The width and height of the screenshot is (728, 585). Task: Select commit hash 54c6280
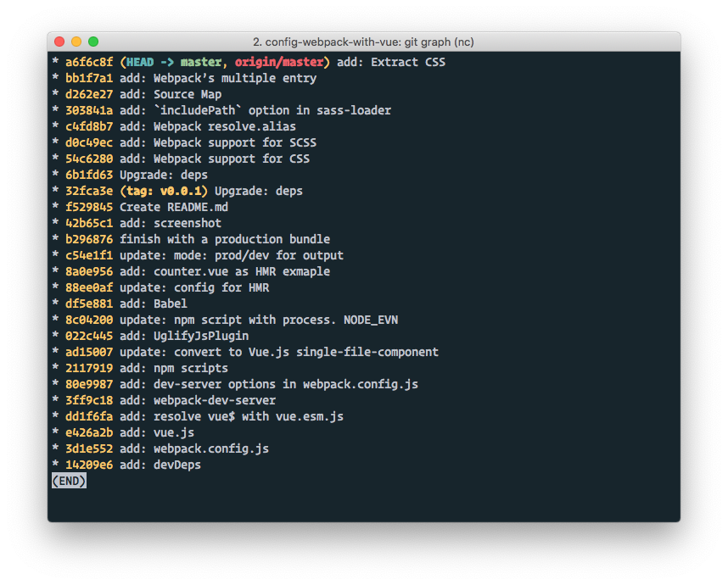(x=89, y=159)
